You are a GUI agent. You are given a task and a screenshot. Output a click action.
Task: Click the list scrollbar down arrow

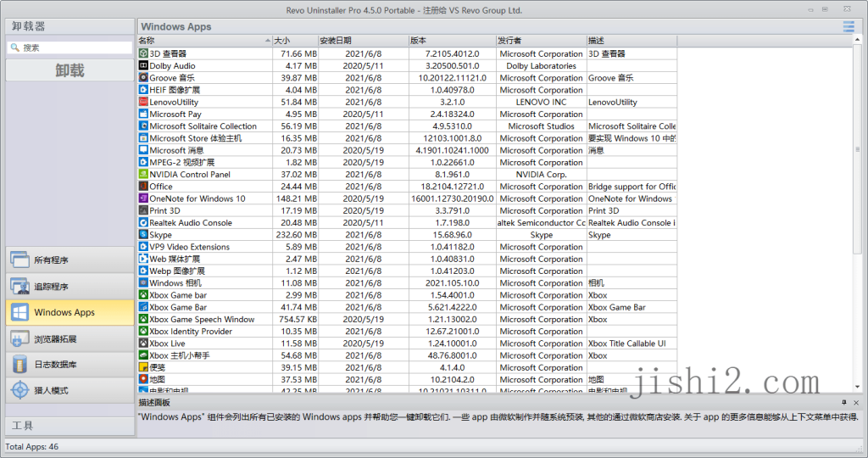858,387
